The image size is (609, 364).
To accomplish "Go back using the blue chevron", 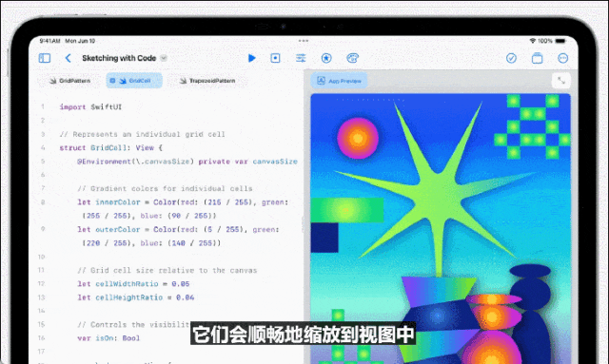I will point(68,58).
